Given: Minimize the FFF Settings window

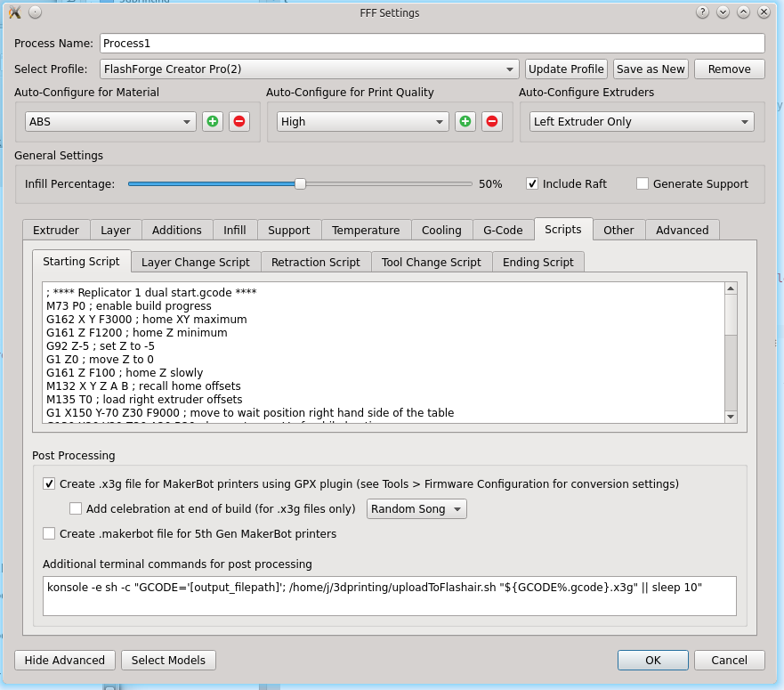Looking at the screenshot, I should click(723, 12).
